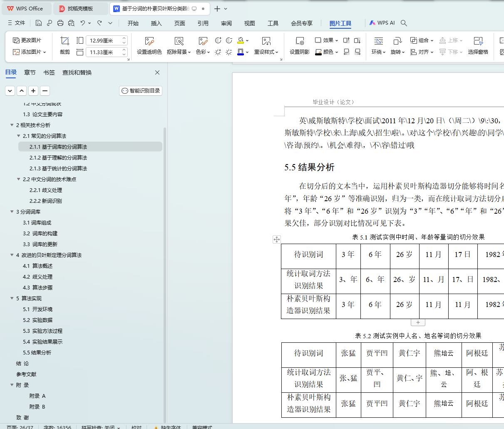Click 缺失字体 warning in status bar
Viewport: 504px width, 429px height.
click(167, 428)
